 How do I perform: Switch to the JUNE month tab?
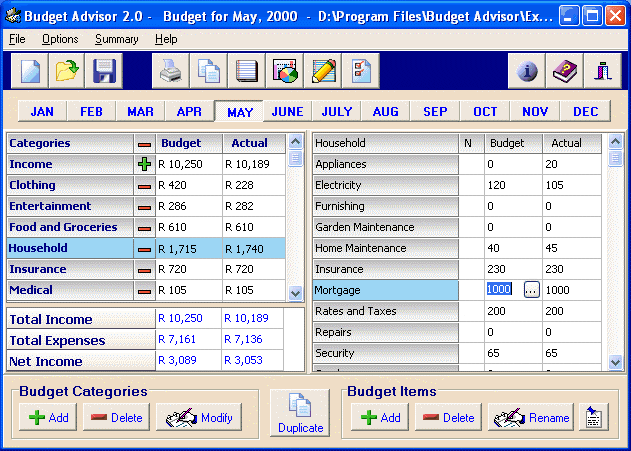(x=287, y=111)
